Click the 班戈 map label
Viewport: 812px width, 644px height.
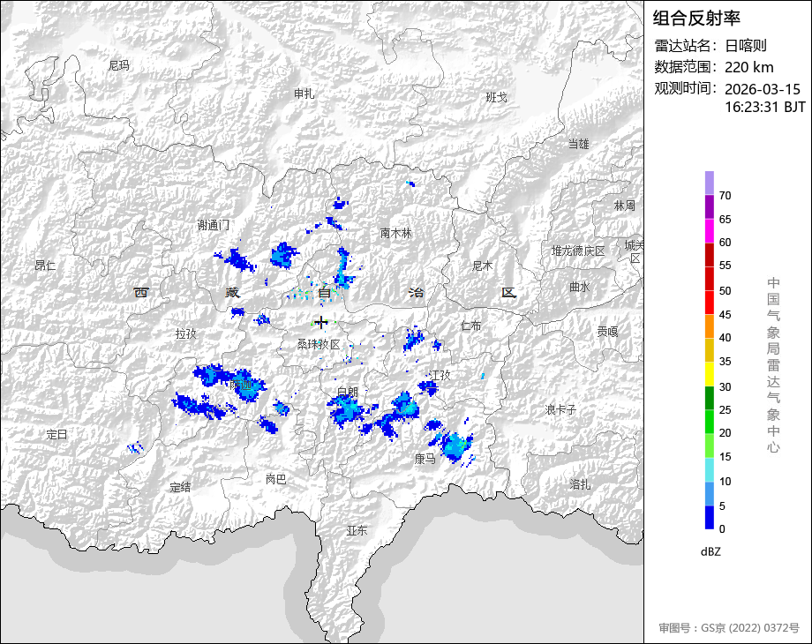point(497,97)
